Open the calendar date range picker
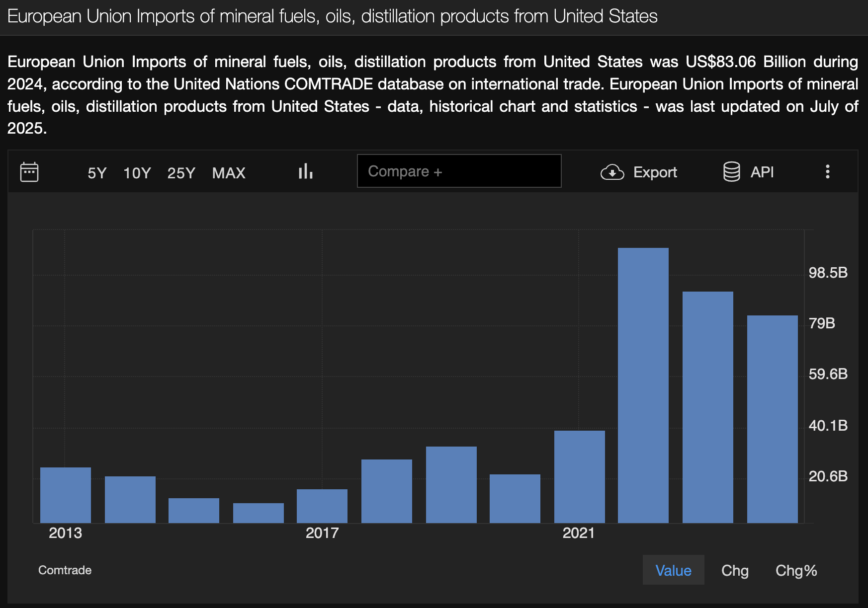This screenshot has height=608, width=868. (29, 172)
